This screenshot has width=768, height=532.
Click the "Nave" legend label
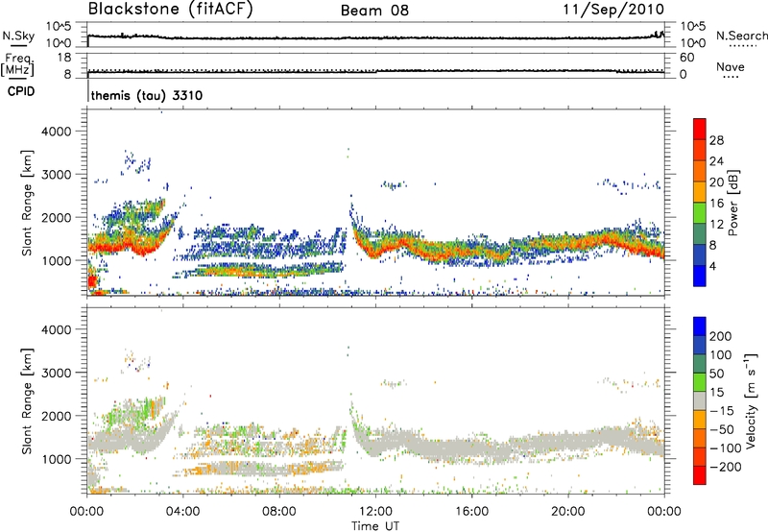click(731, 66)
